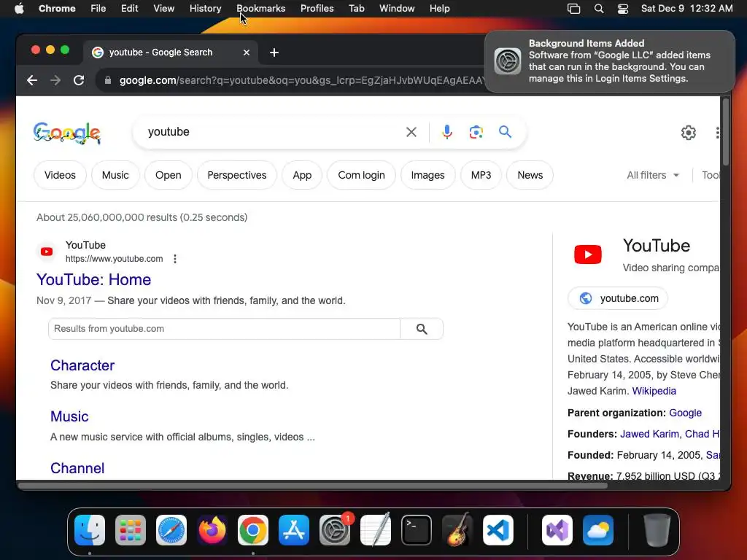Screen dimensions: 747x560
Task: Launch Firefox from the dock
Action: [x=212, y=530]
